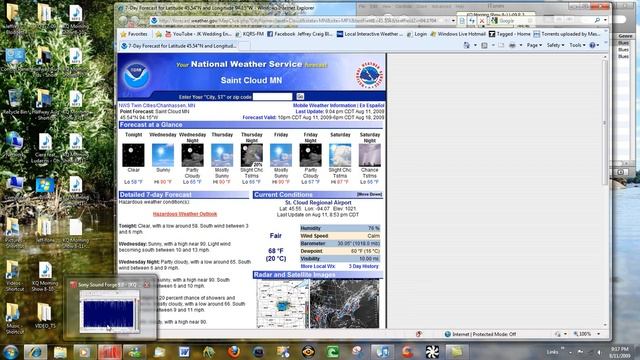
Task: Open Facebook Jeffrey Craig favorite link
Action: coord(300,34)
